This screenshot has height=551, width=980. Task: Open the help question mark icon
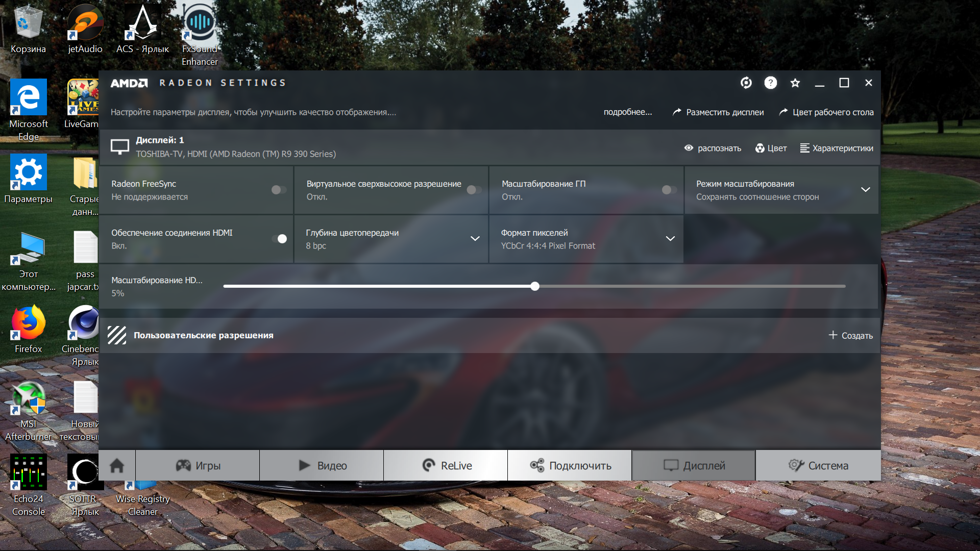point(770,83)
